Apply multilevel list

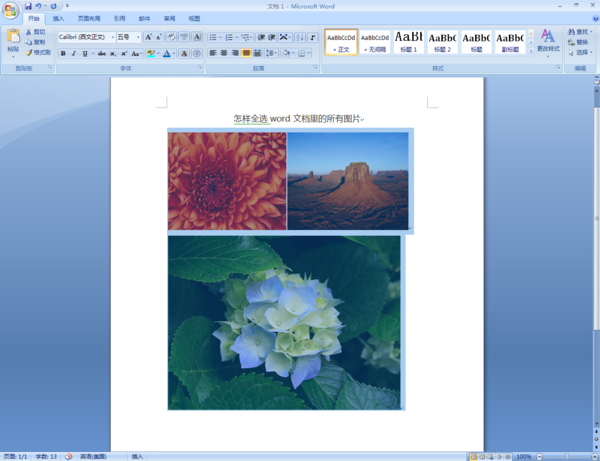[245, 37]
